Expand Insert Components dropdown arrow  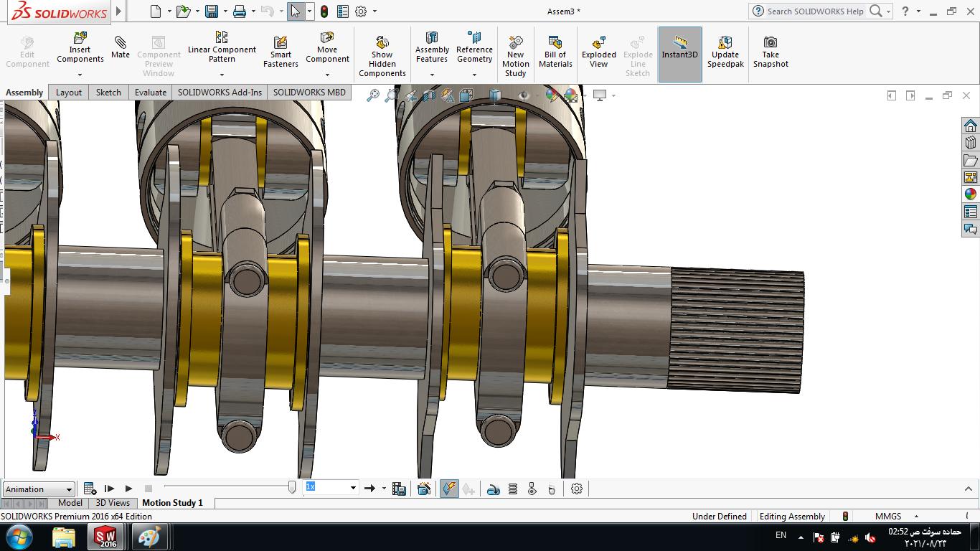(80, 75)
